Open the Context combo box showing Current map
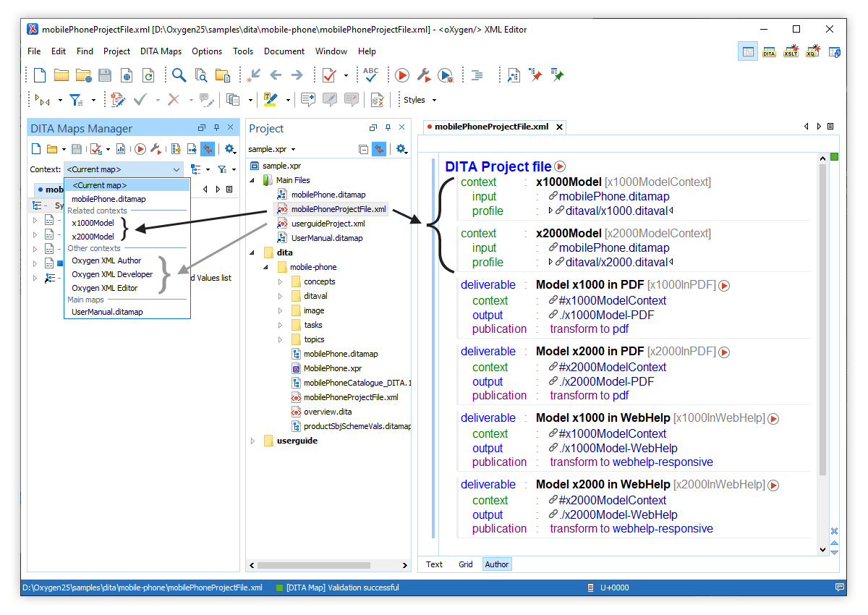Viewport: 868px width, 615px height. pos(124,169)
